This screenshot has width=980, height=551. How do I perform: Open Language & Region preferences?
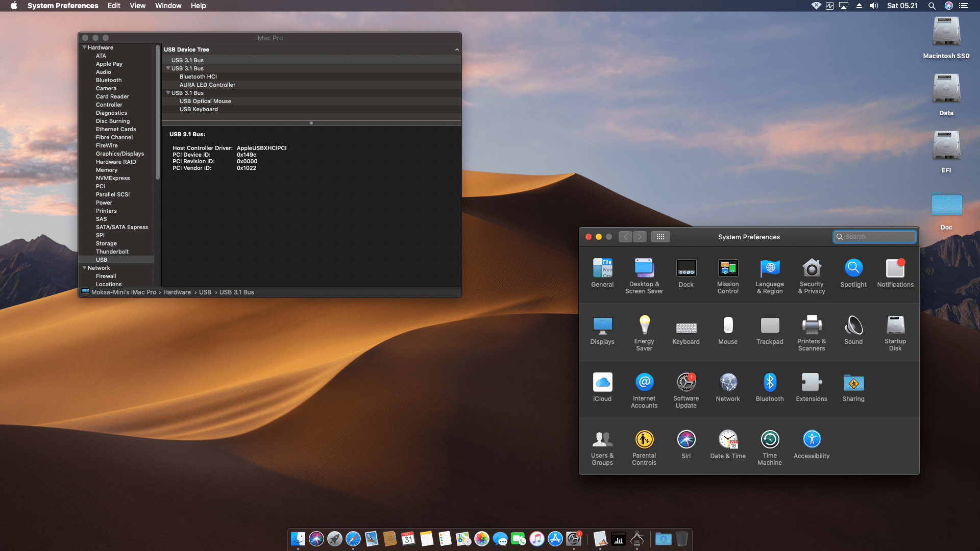tap(770, 276)
